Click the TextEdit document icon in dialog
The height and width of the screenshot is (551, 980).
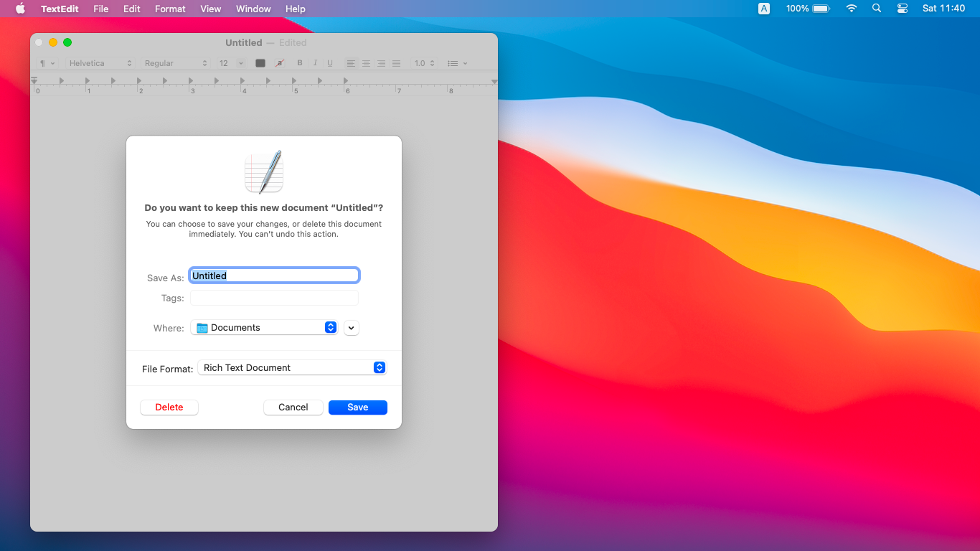[x=264, y=172]
